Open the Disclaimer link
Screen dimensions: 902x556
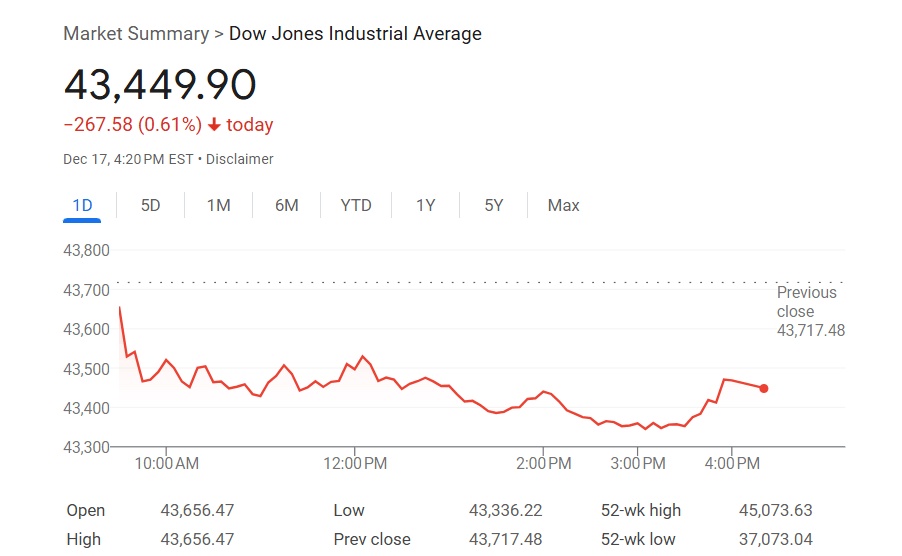tap(240, 159)
